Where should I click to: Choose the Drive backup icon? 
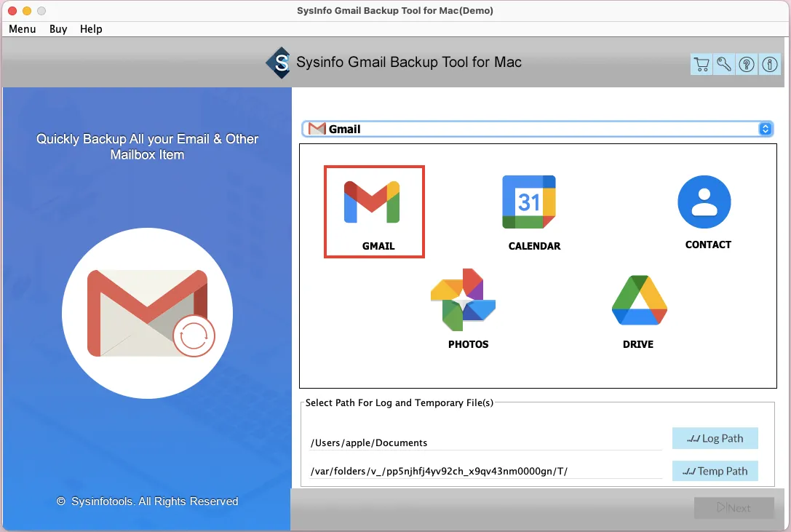coord(639,300)
